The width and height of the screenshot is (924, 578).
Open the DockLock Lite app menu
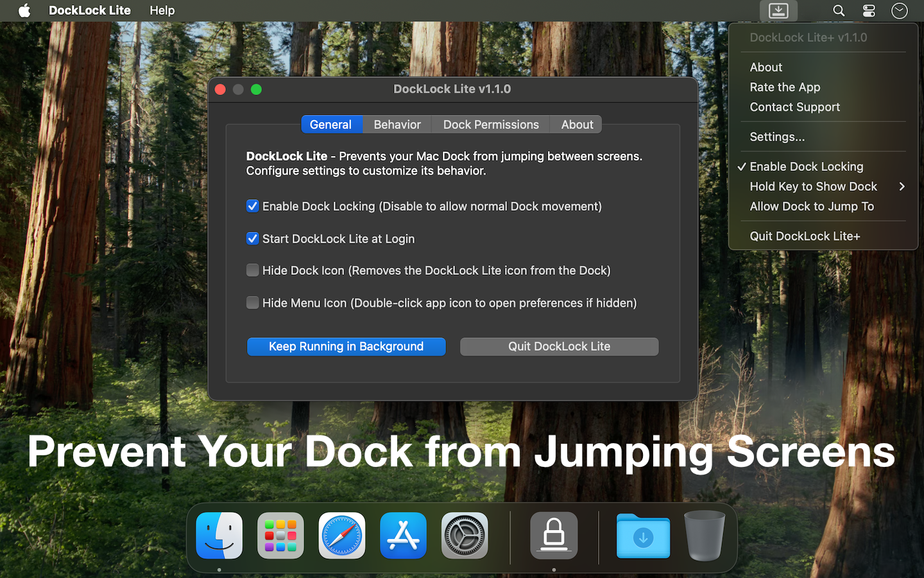point(90,10)
